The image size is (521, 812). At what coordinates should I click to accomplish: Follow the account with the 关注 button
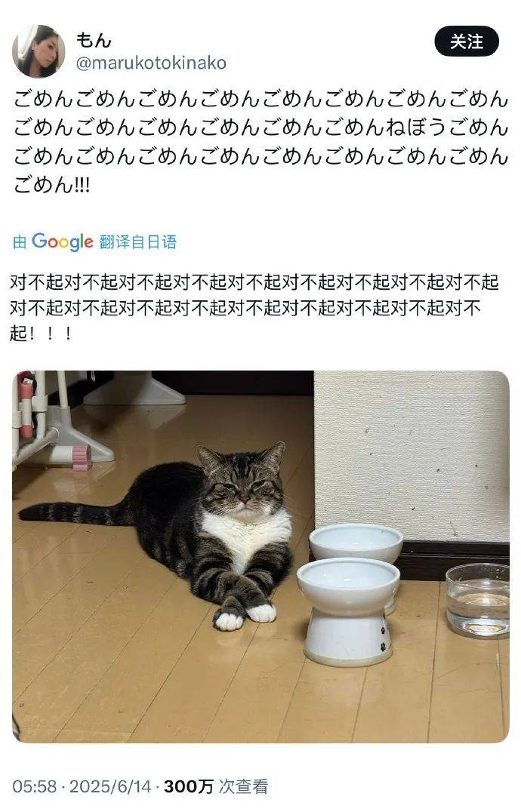click(x=466, y=42)
